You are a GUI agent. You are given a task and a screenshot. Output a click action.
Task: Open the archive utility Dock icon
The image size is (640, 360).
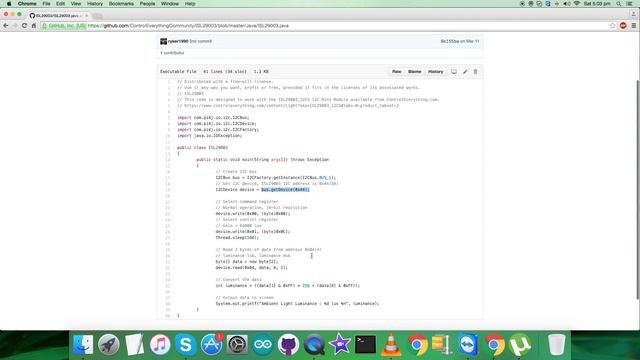click(x=441, y=344)
